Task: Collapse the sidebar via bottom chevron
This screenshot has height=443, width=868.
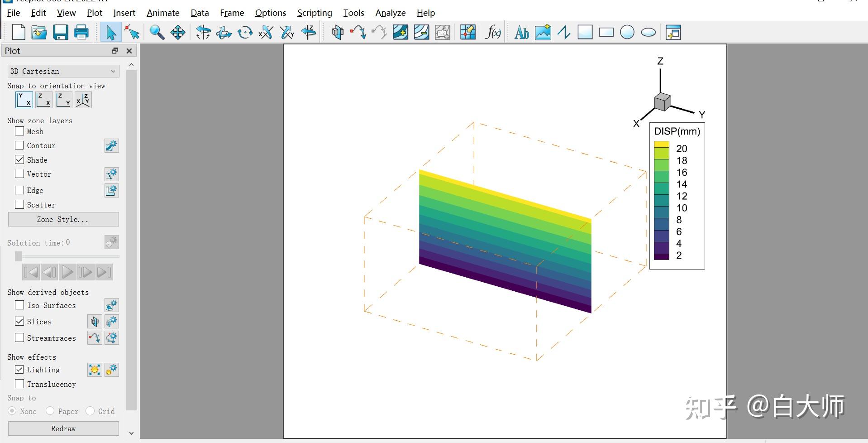Action: click(x=131, y=433)
